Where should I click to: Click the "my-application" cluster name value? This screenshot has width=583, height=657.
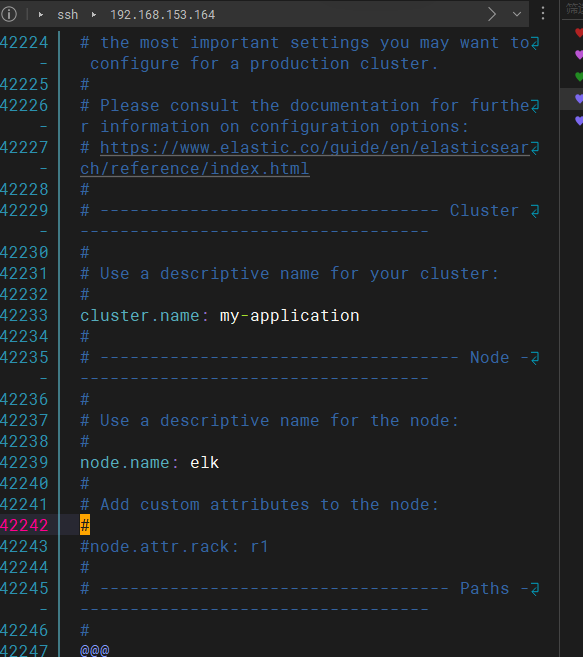click(290, 316)
